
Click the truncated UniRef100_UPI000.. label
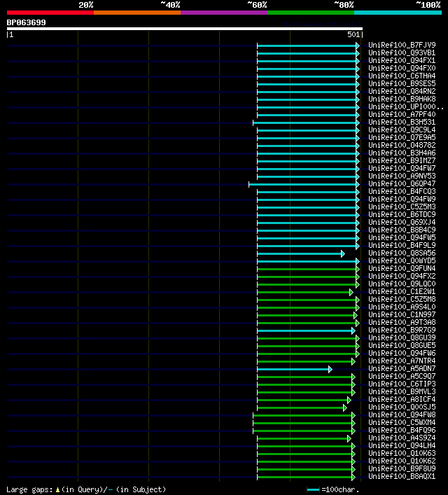[x=406, y=106]
